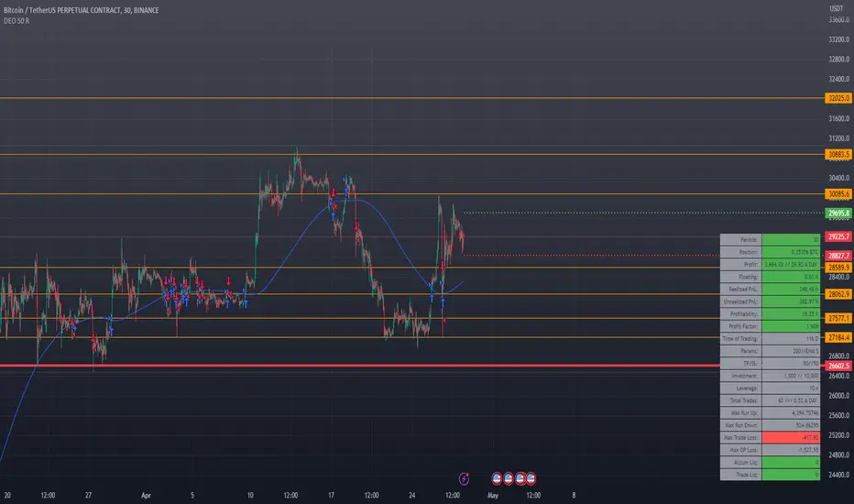
Task: Select the TP/SL value 50//50
Action: [x=791, y=364]
